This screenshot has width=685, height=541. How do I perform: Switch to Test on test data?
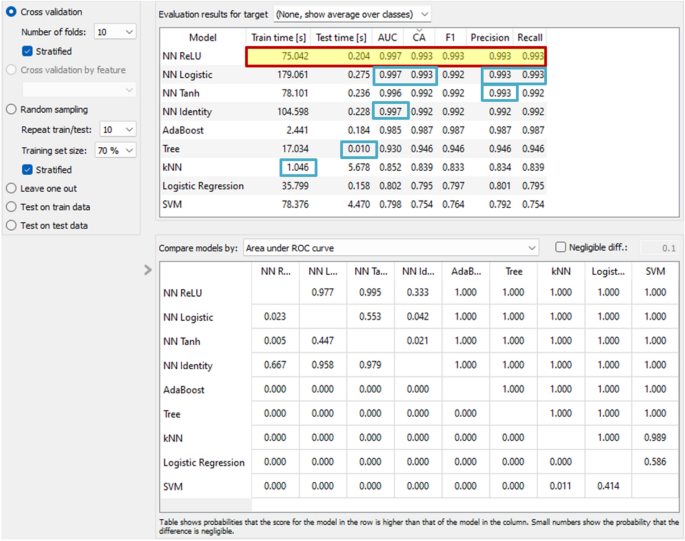coord(13,226)
